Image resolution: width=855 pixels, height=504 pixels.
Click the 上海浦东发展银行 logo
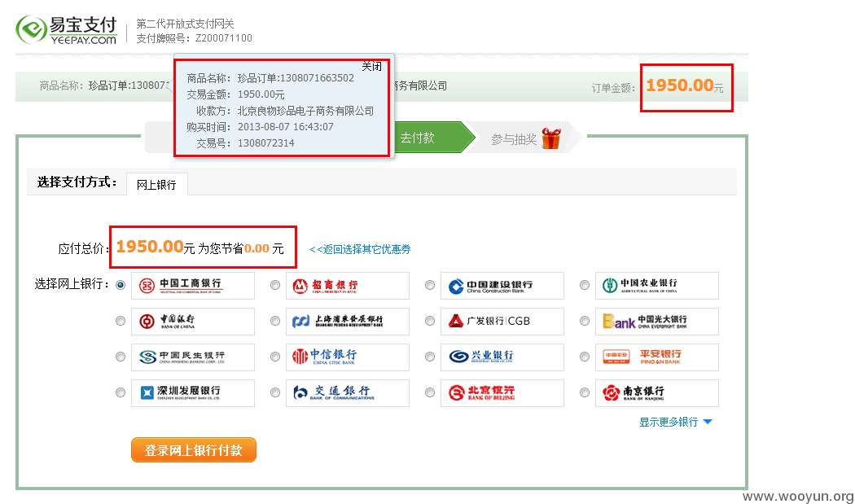click(348, 322)
